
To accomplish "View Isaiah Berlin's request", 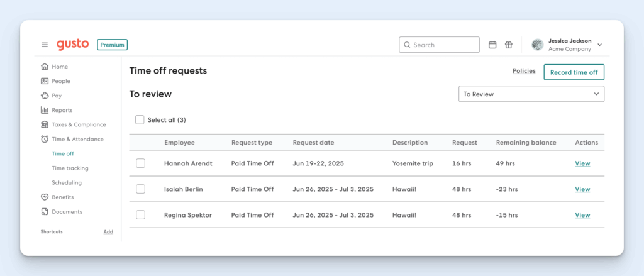I will [582, 189].
